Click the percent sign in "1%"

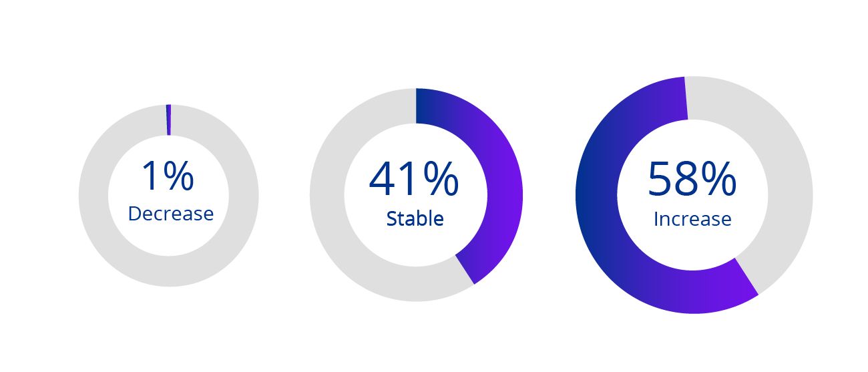point(179,177)
